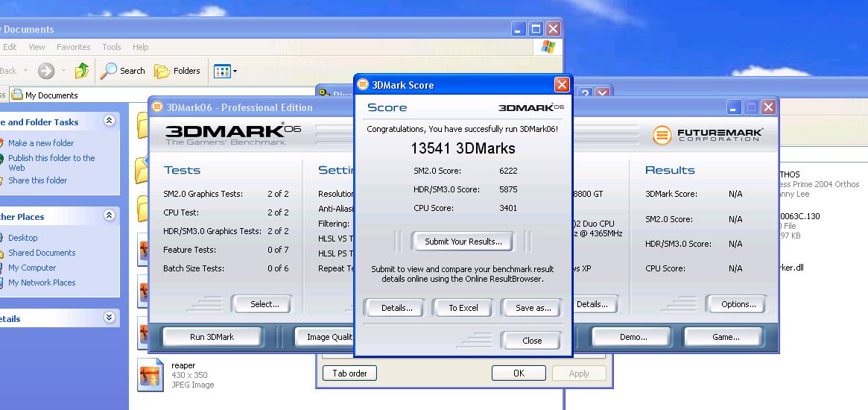Toggle Folders pane in My Documents

click(x=177, y=71)
